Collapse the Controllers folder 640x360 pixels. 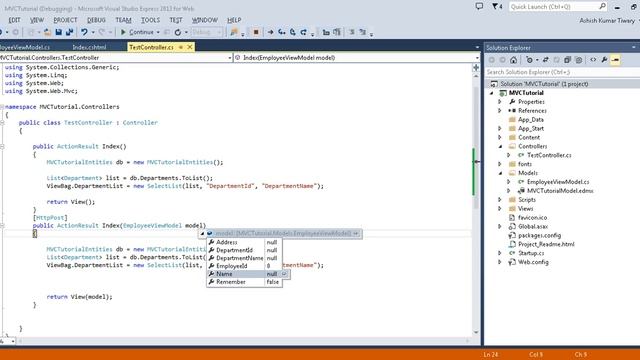[x=500, y=147]
